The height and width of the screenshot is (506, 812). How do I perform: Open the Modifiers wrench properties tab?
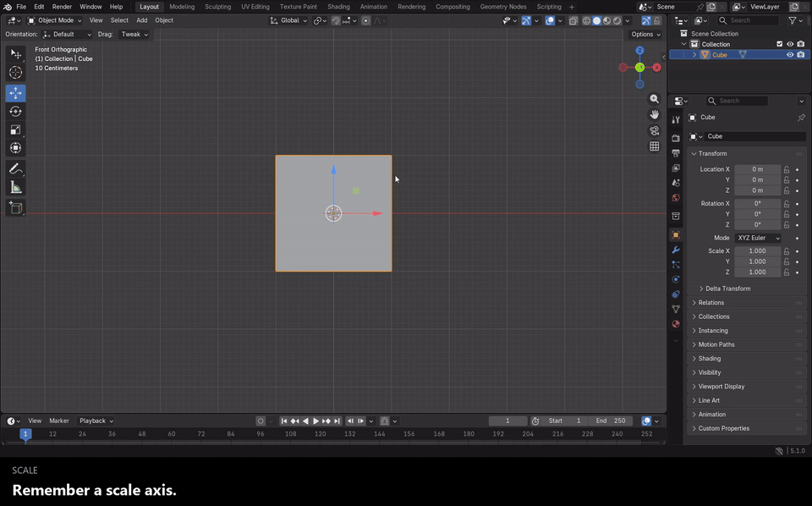[x=676, y=250]
